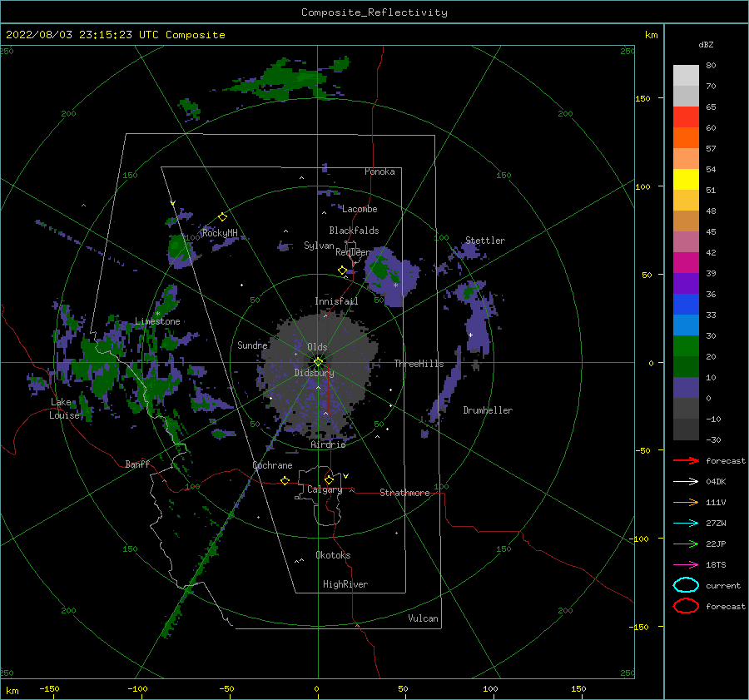Click the 'current' legend text

[x=723, y=586]
